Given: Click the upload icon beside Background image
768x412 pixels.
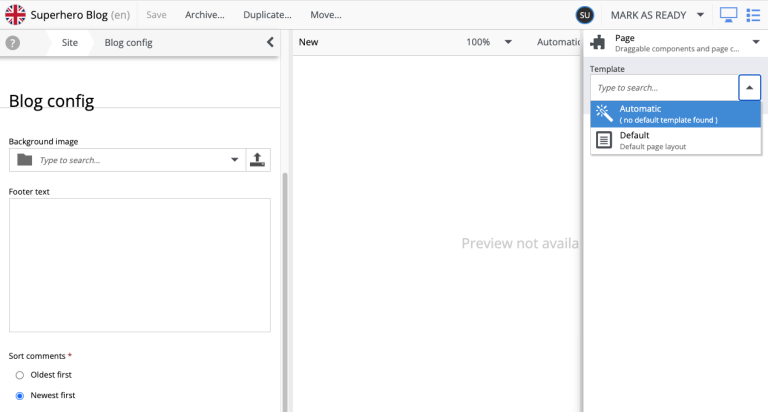Looking at the screenshot, I should pyautogui.click(x=258, y=160).
